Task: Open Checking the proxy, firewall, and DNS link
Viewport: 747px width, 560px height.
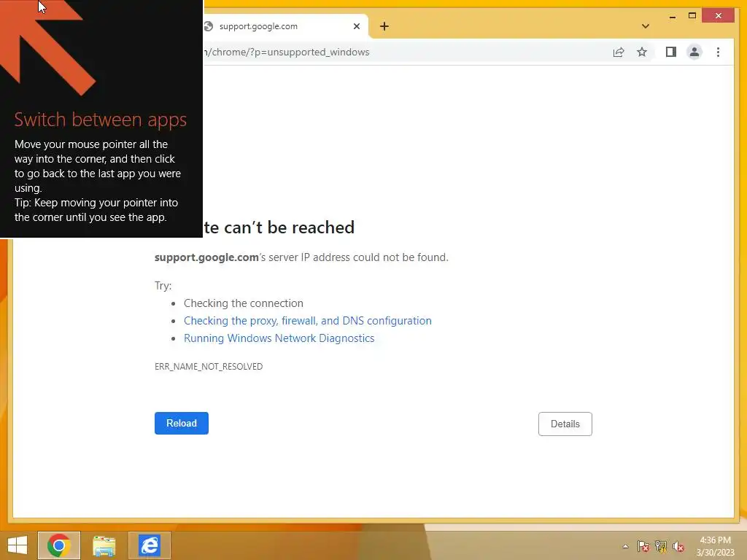Action: [x=308, y=321]
